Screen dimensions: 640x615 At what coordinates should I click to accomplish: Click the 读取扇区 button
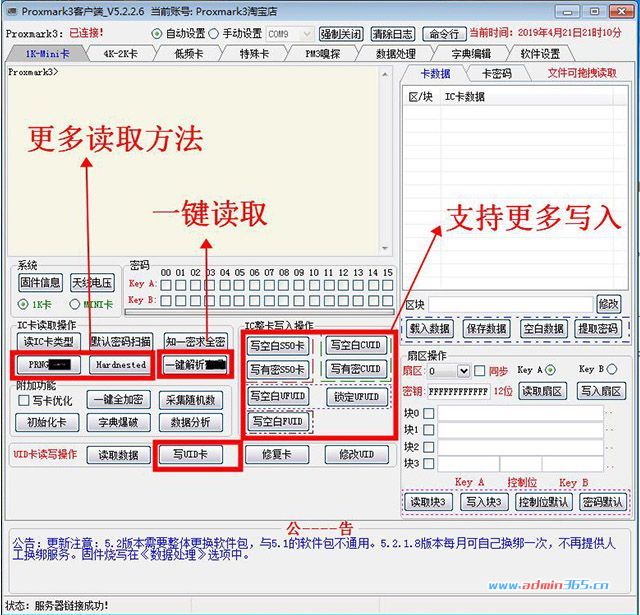542,391
